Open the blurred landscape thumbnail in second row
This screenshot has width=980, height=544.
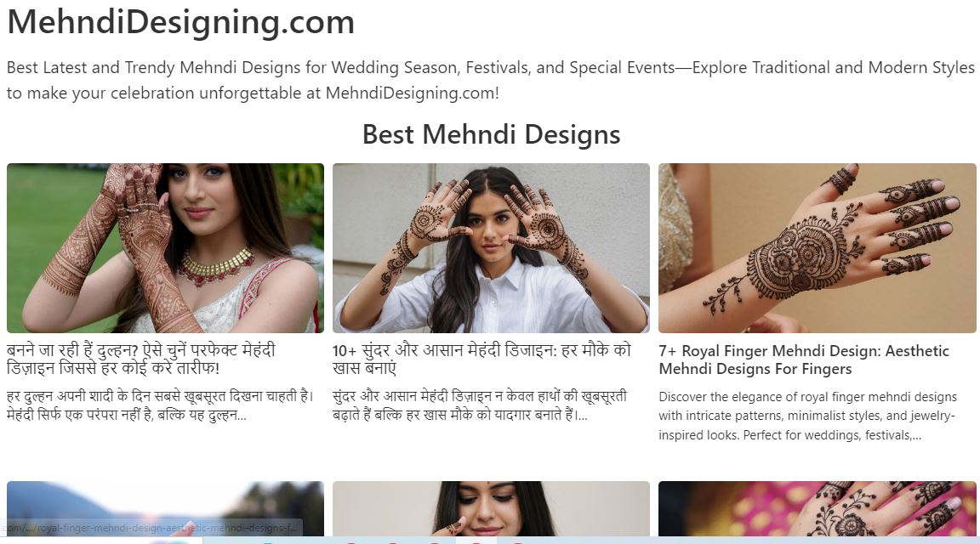coord(166,508)
